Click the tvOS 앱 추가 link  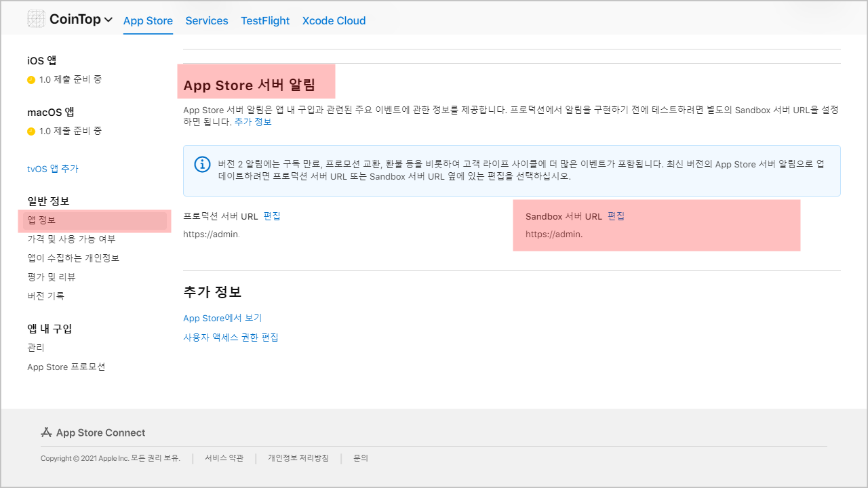coord(53,169)
